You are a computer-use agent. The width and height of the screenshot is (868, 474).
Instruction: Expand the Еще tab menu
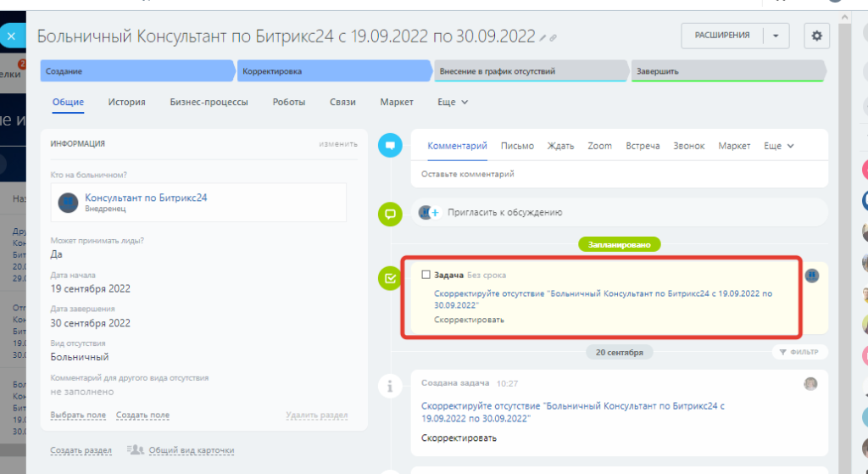453,103
